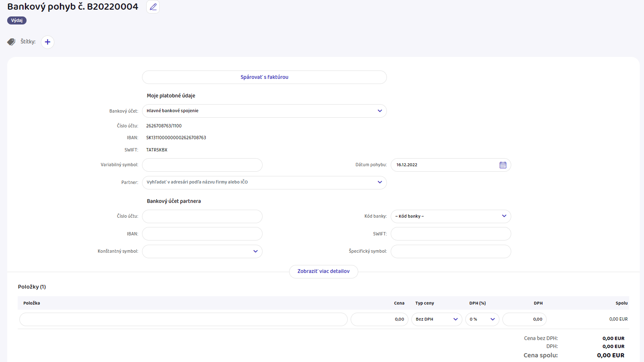Click partner Číslo účtu input field

click(x=202, y=216)
